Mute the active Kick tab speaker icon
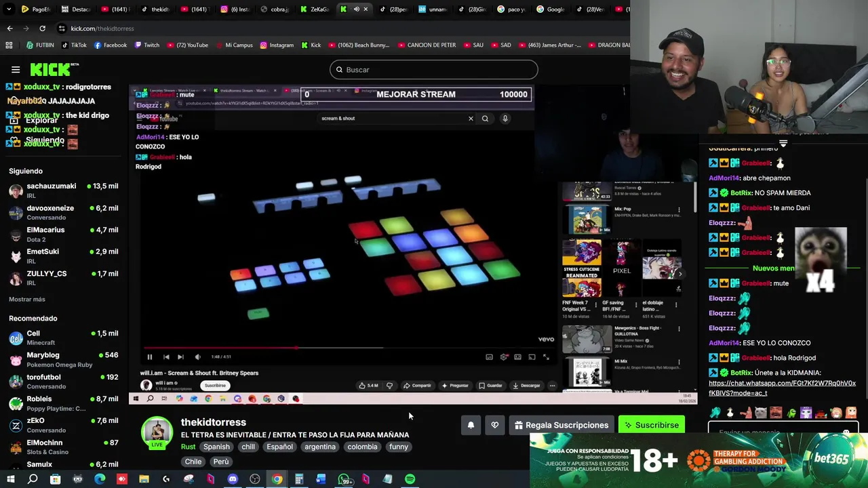The width and height of the screenshot is (868, 488). 356,9
